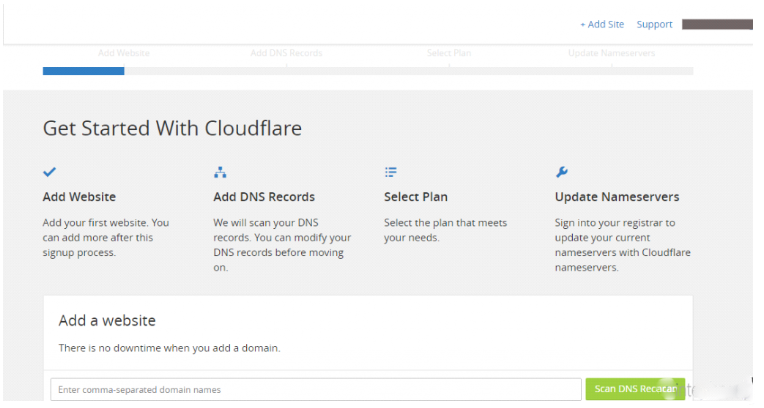Click 'There is no downtime' text
The image size is (764, 408).
pyautogui.click(x=170, y=348)
